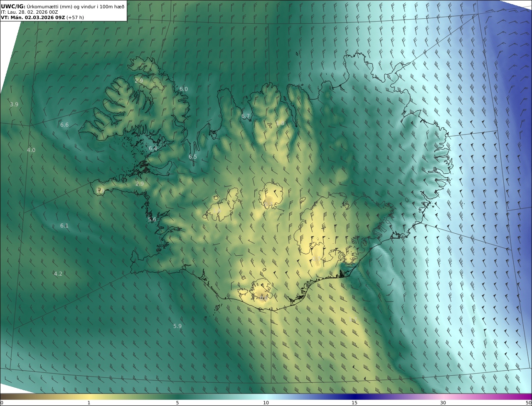The height and width of the screenshot is (406, 532).
Task: Click the UWC/IG title text
Action: point(13,6)
